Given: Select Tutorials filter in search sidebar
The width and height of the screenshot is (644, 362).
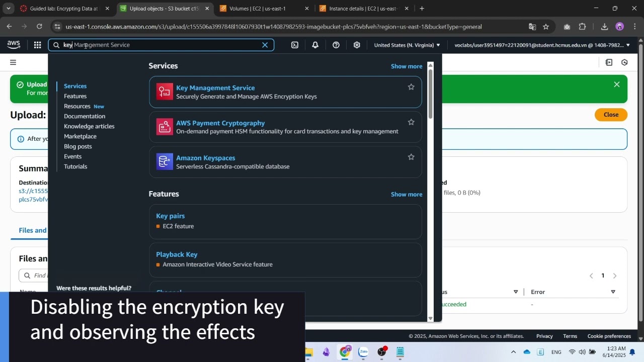Looking at the screenshot, I should coord(75,166).
